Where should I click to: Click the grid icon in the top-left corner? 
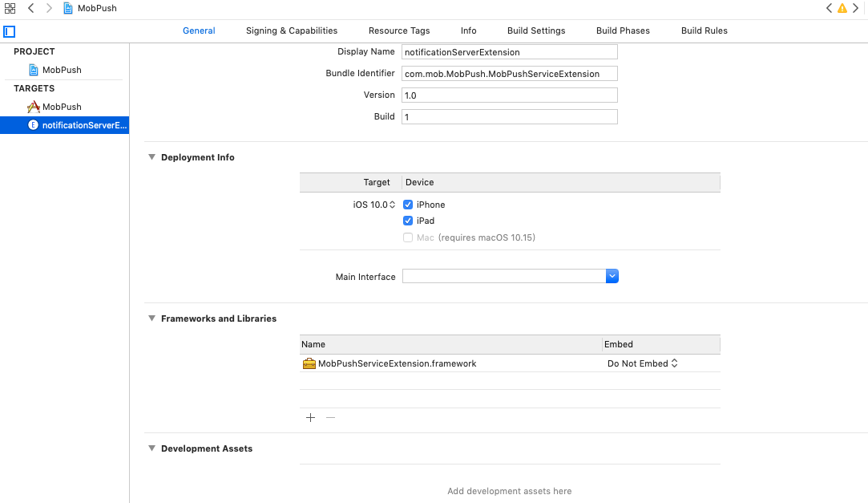point(10,9)
